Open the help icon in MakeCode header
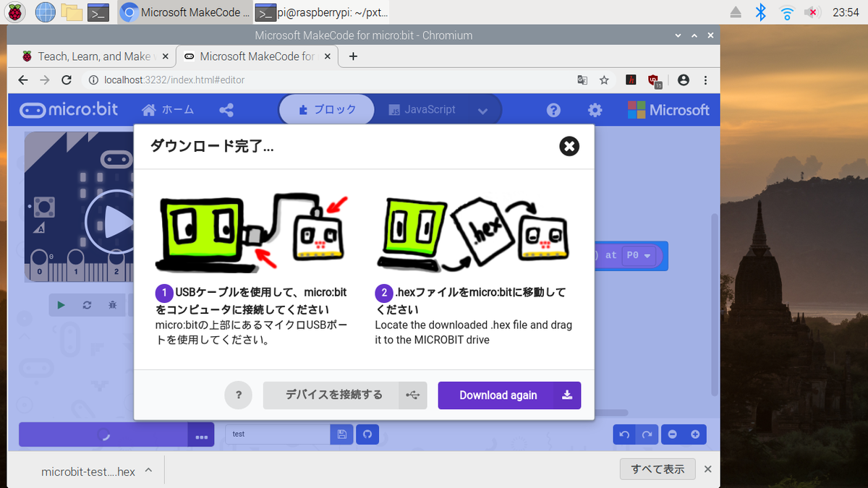The width and height of the screenshot is (868, 488). pyautogui.click(x=553, y=110)
